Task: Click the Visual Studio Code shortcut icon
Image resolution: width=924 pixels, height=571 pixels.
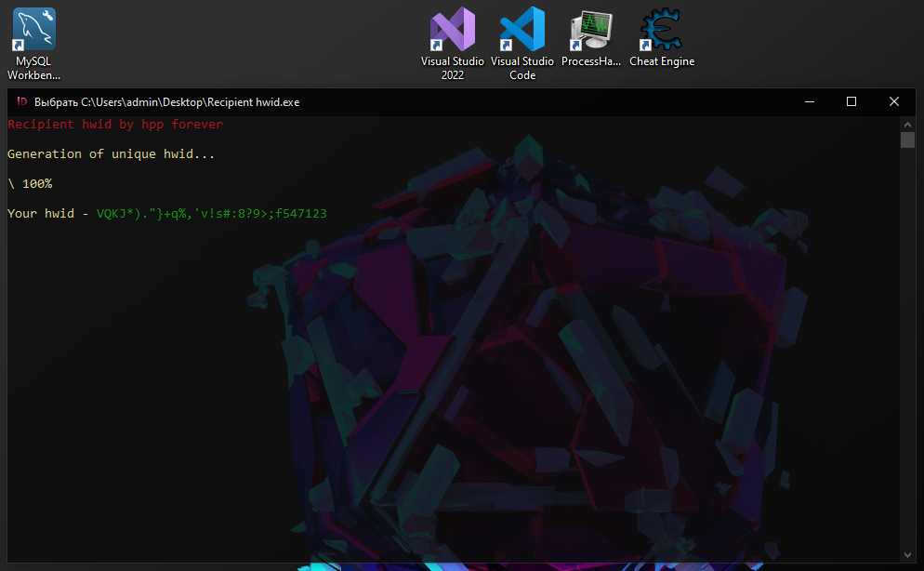Action: (521, 30)
